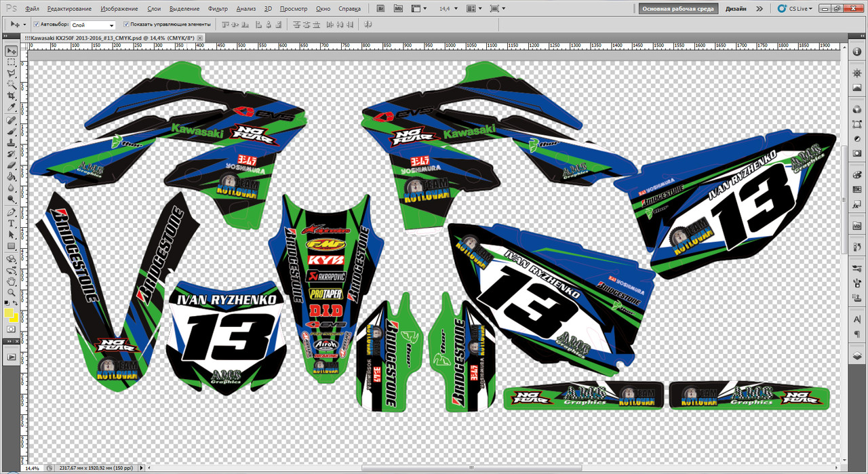Select the Move tool
This screenshot has width=868, height=474.
click(12, 51)
